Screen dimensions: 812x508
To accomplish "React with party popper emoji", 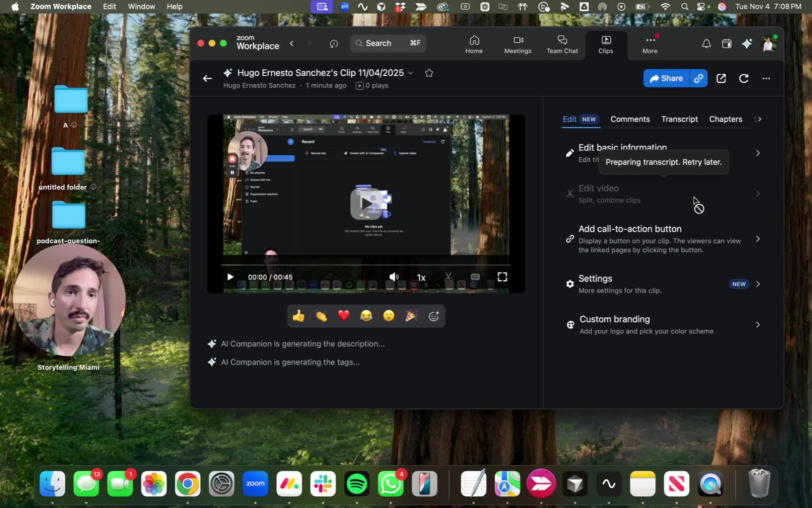I will click(x=411, y=316).
